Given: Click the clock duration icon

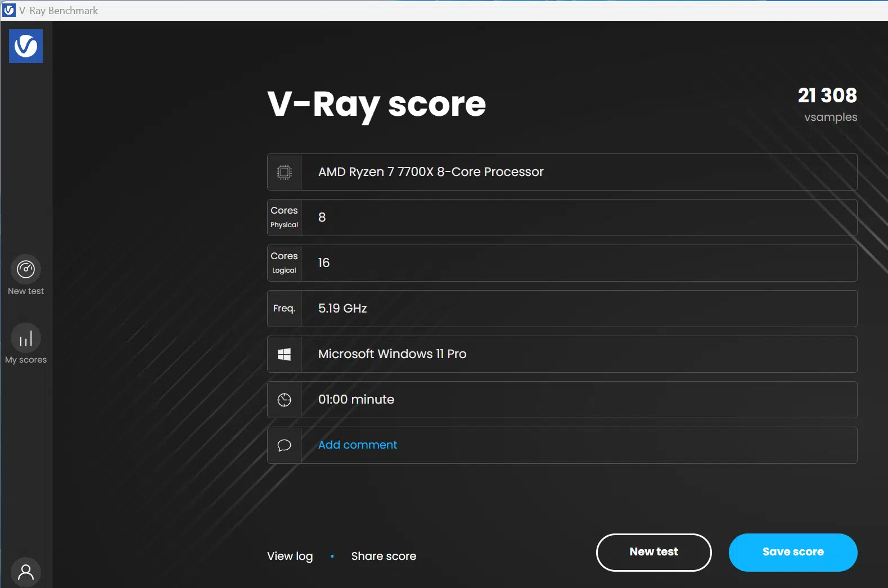Looking at the screenshot, I should [x=285, y=400].
